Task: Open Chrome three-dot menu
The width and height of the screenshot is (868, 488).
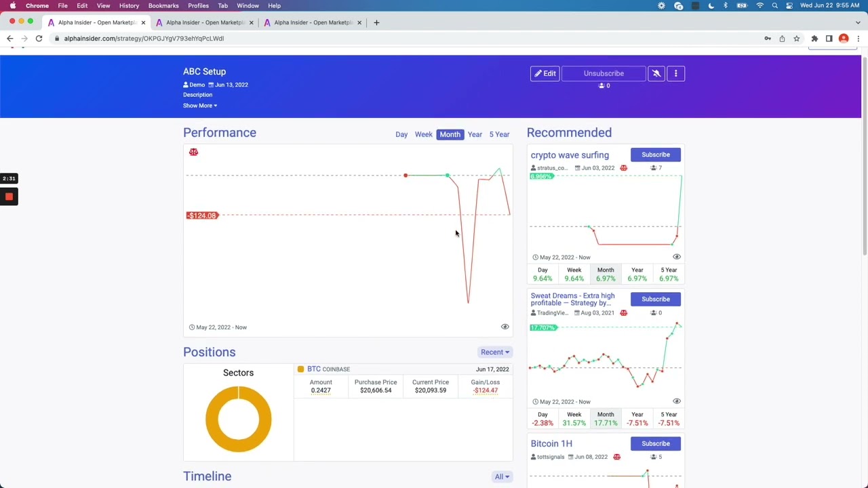Action: [857, 39]
